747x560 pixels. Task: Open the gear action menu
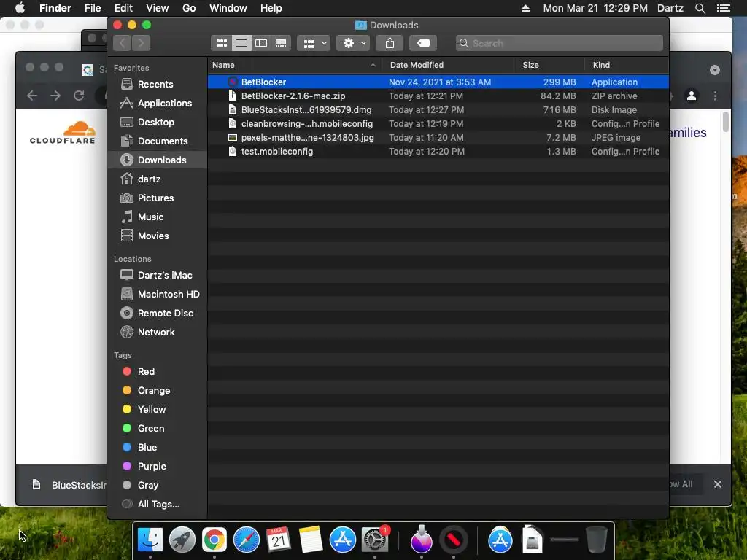click(353, 43)
